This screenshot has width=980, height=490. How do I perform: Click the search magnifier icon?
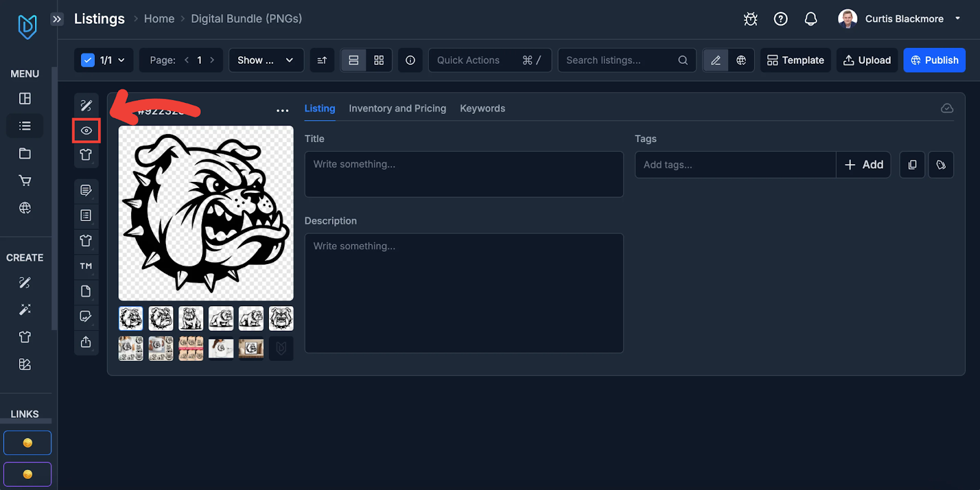(683, 60)
